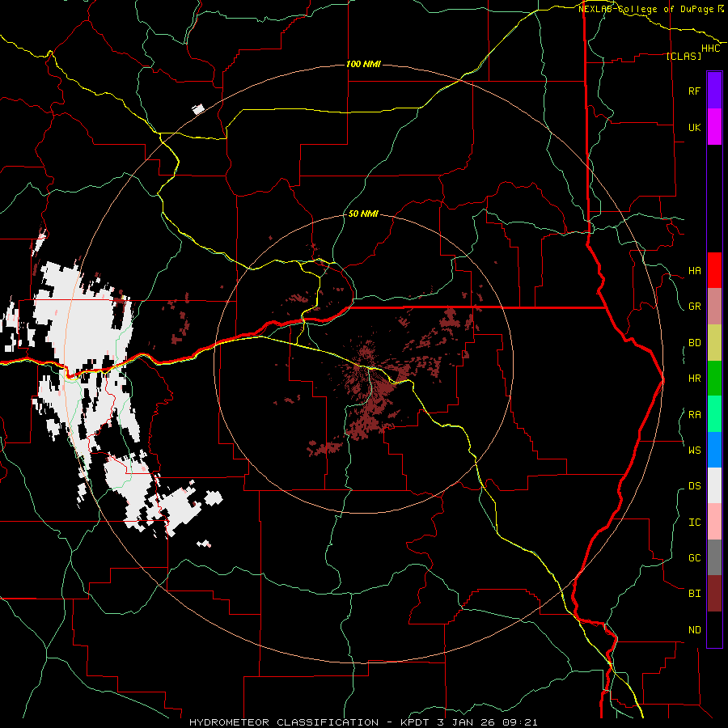728x728 pixels.
Task: Select the GC gray legend swatch
Action: (x=714, y=557)
